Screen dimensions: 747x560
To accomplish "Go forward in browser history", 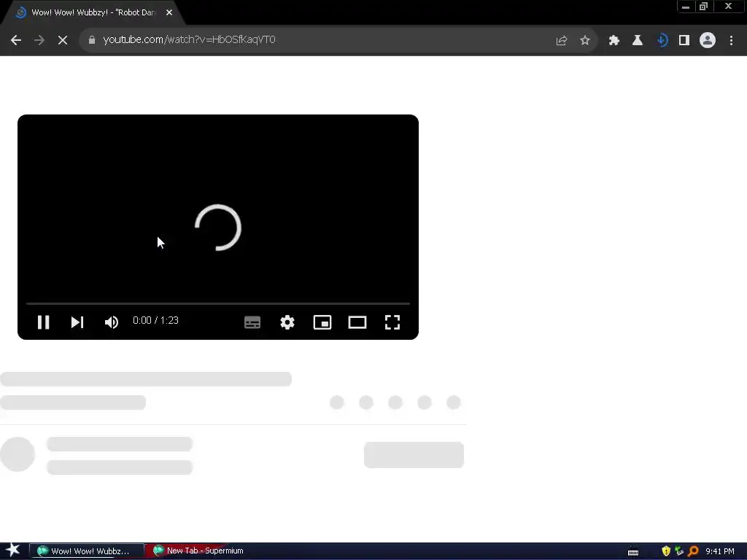I will pyautogui.click(x=39, y=40).
